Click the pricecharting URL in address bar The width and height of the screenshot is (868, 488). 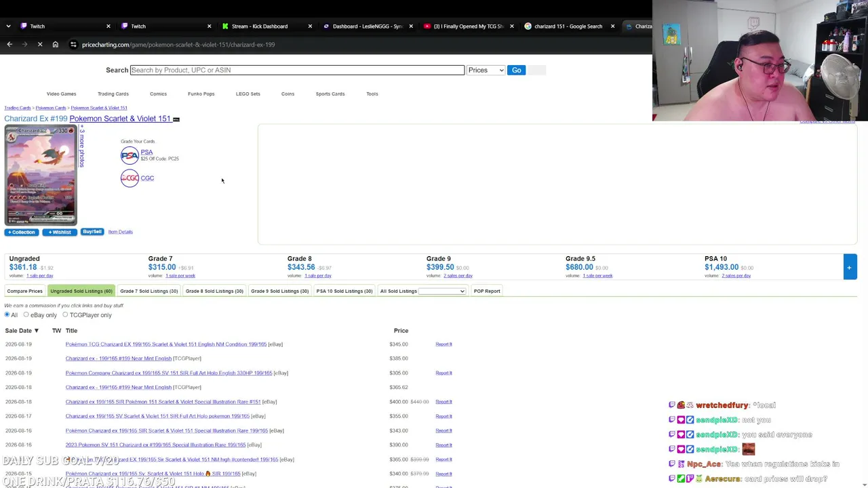tap(178, 45)
